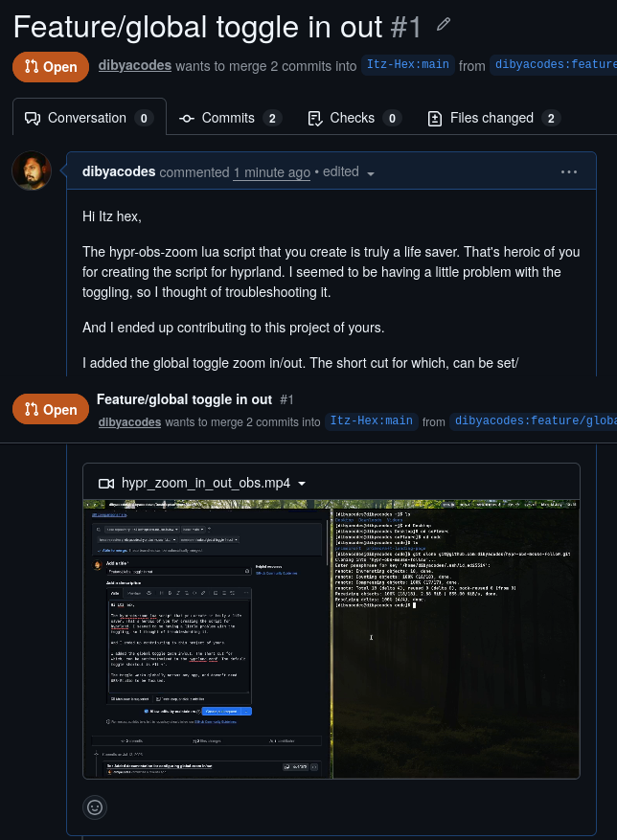Click the orange Open status badge at top
The height and width of the screenshot is (840, 617).
pyautogui.click(x=51, y=67)
